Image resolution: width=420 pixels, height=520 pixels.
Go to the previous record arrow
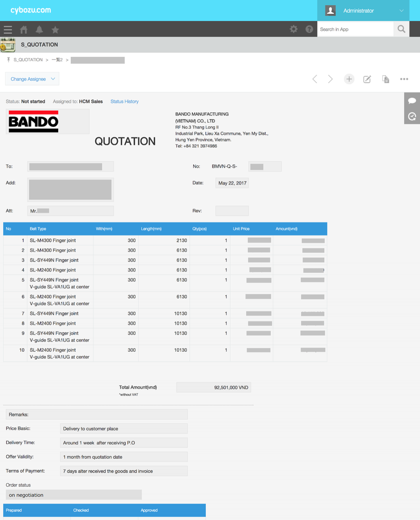315,79
